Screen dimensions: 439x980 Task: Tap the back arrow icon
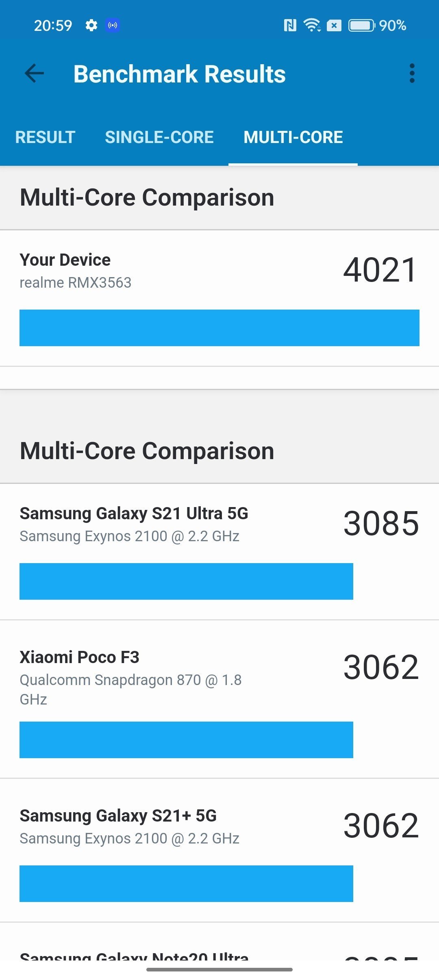point(34,74)
